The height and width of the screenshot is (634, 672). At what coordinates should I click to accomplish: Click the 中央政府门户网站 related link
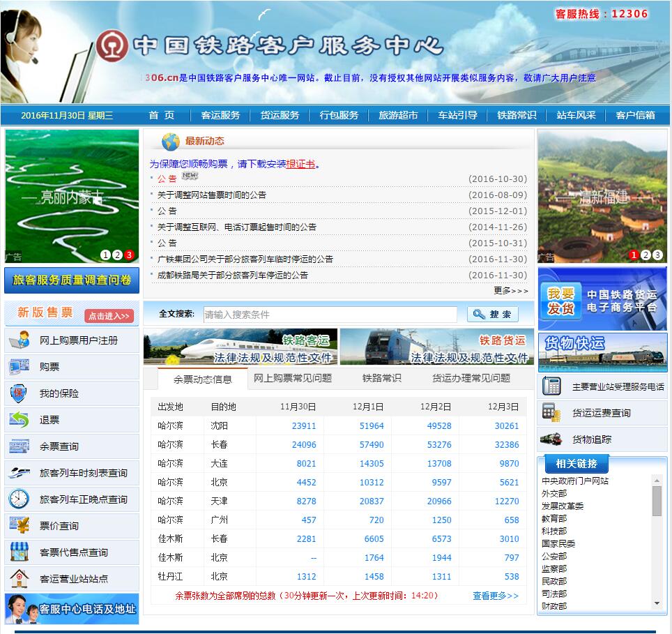pyautogui.click(x=575, y=481)
